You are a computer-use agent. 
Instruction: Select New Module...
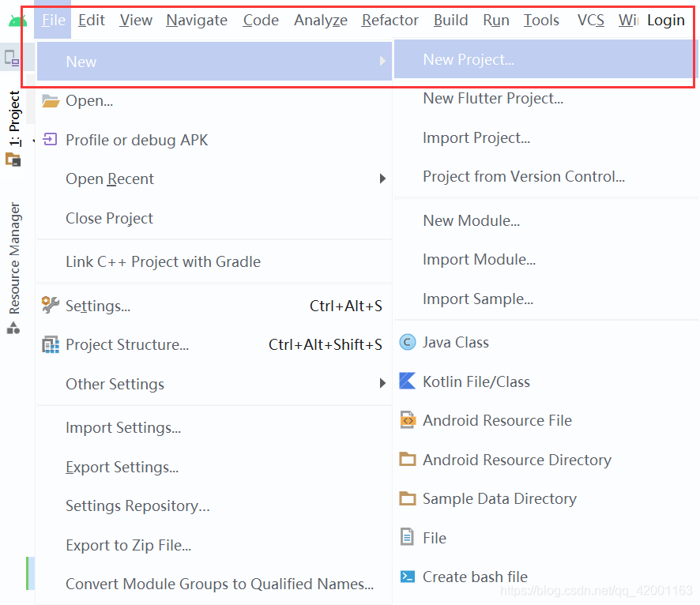click(546, 220)
